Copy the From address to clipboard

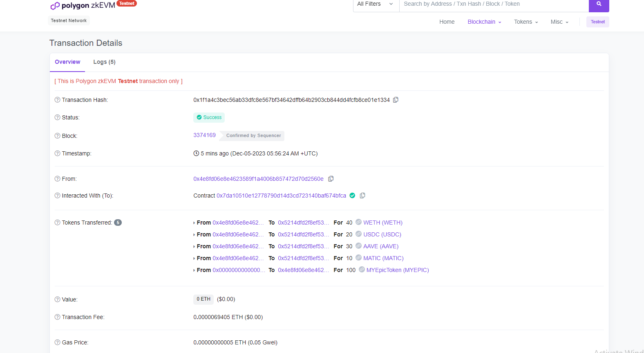pos(331,179)
